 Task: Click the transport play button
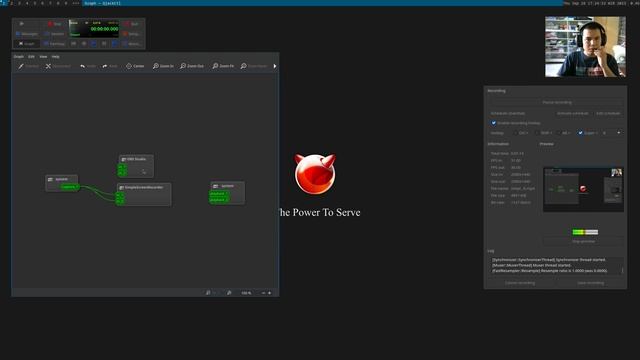(x=94, y=44)
